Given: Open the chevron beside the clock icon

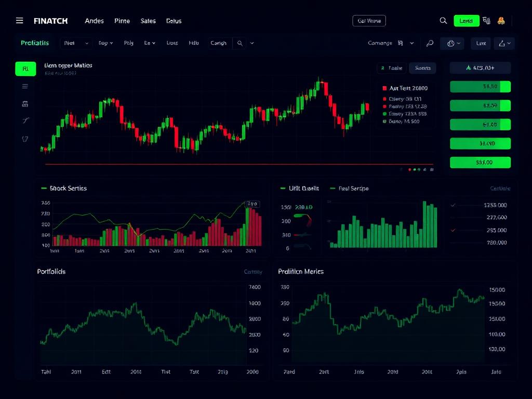Looking at the screenshot, I should (459, 44).
